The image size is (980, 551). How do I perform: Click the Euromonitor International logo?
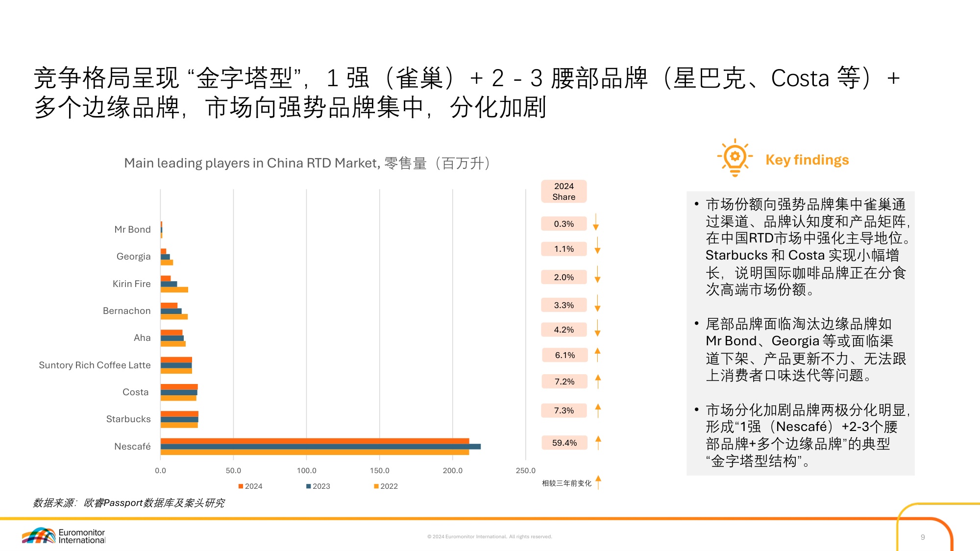click(64, 536)
